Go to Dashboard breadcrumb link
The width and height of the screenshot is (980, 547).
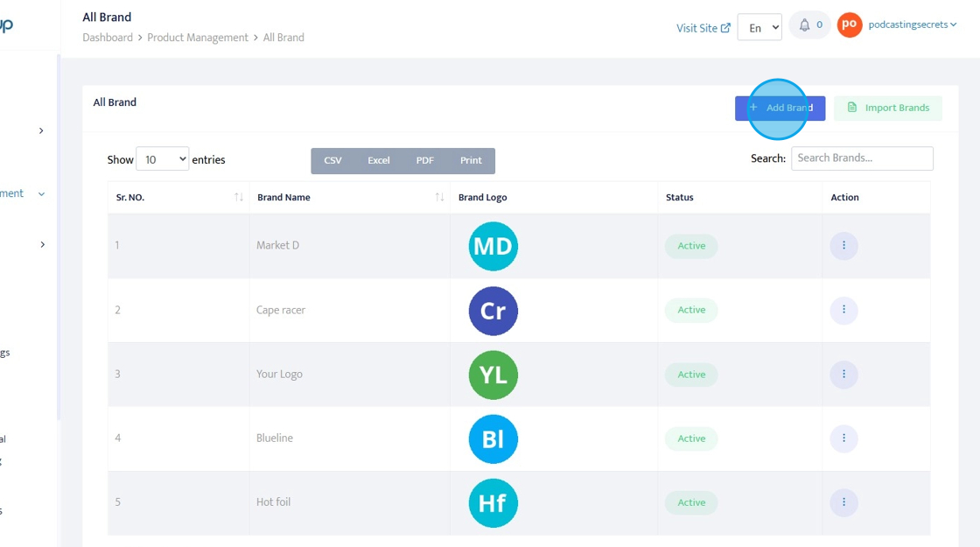click(x=108, y=38)
